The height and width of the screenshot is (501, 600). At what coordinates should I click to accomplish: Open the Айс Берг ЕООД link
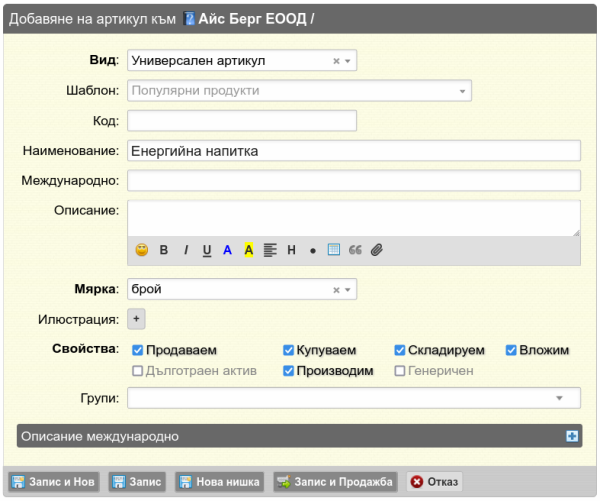253,18
